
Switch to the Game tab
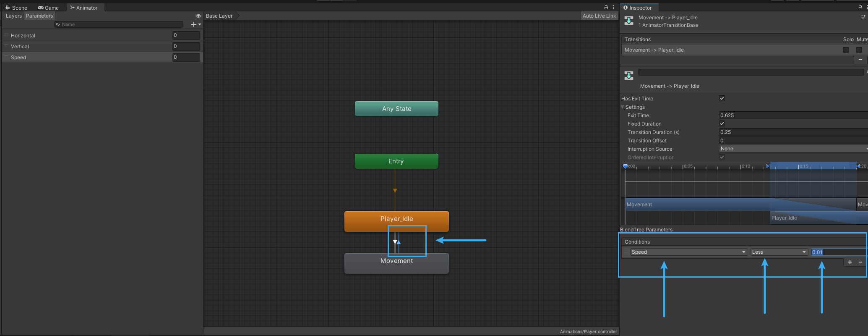click(x=48, y=8)
